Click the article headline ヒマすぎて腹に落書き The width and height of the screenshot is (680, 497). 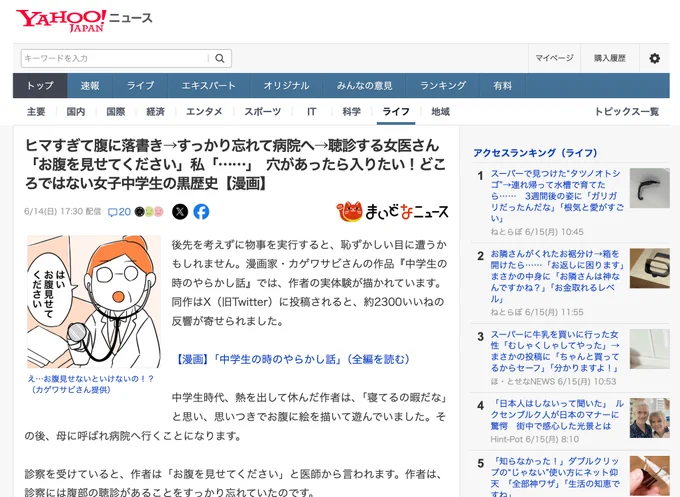click(235, 164)
